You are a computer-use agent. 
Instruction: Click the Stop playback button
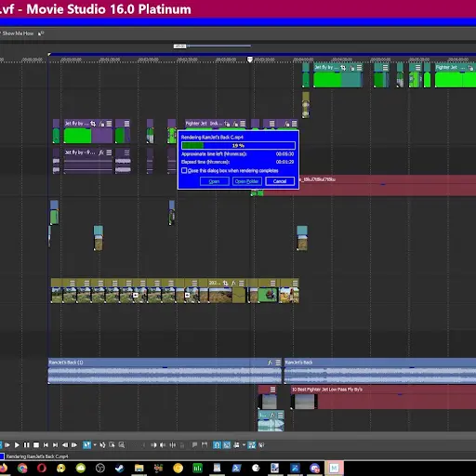[36, 445]
